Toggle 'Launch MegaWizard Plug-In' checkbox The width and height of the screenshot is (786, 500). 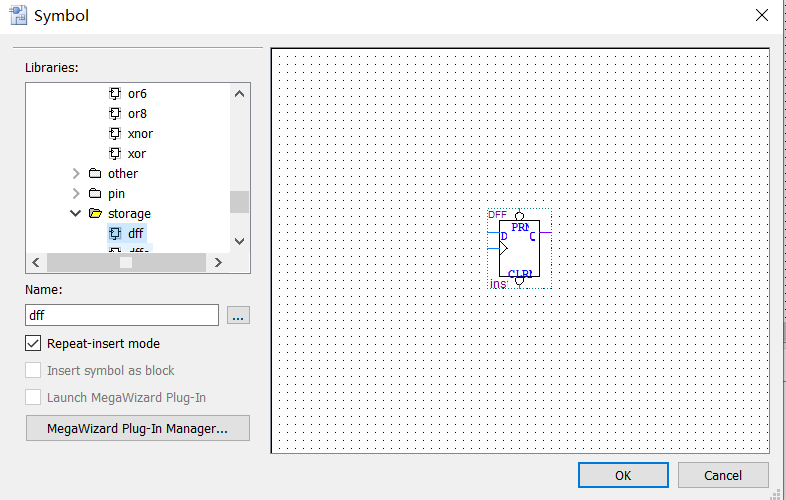33,398
